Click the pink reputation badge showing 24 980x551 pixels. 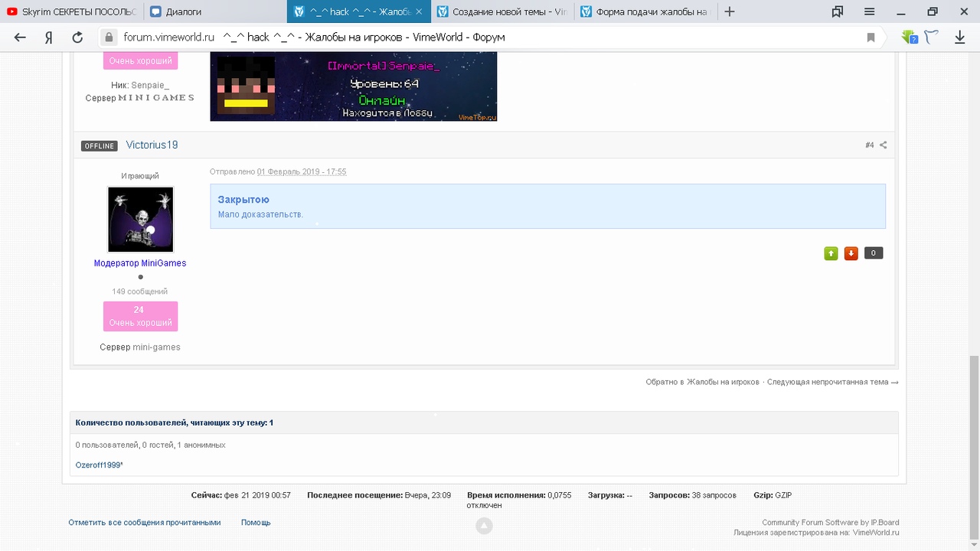pyautogui.click(x=140, y=316)
